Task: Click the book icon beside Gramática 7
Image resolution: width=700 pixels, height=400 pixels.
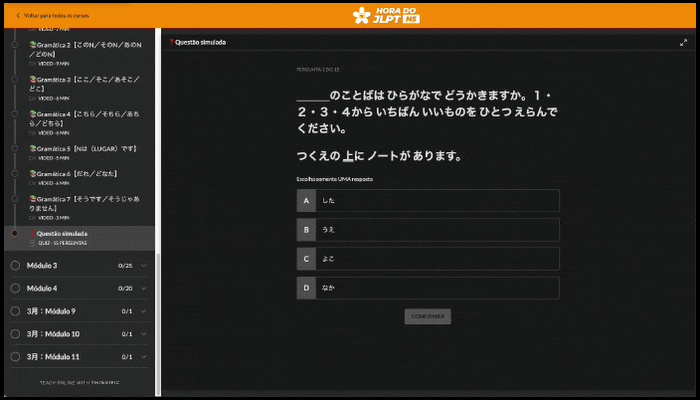Action: [x=33, y=199]
